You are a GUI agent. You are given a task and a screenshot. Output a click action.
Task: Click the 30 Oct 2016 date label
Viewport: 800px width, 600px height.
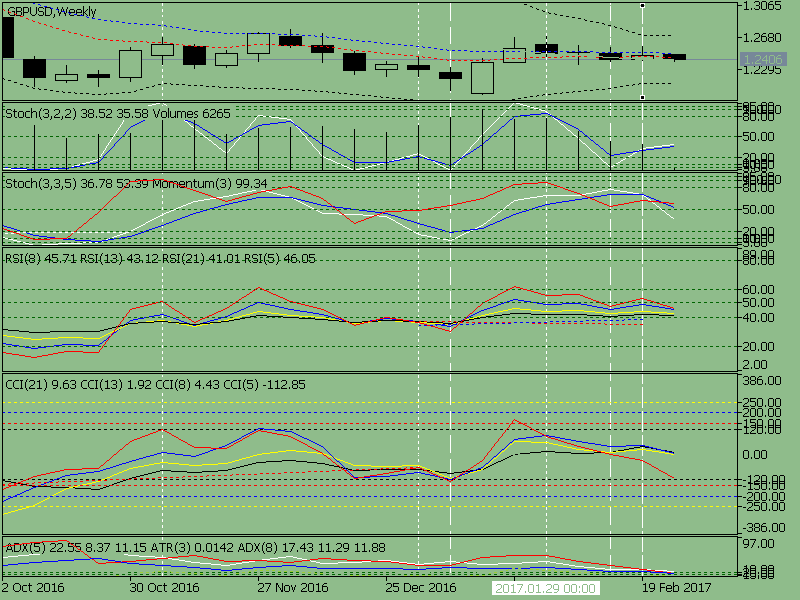point(164,588)
